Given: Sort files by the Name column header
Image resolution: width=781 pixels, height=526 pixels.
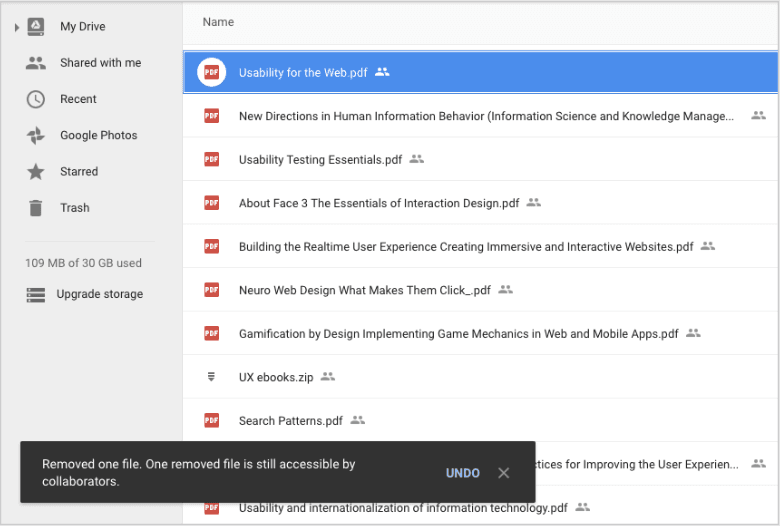Looking at the screenshot, I should (217, 21).
